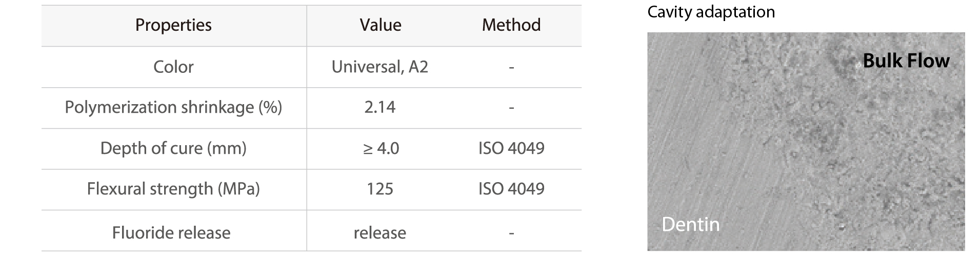This screenshot has width=980, height=257.
Task: Click the Universal, A2 value cell
Action: pyautogui.click(x=380, y=67)
